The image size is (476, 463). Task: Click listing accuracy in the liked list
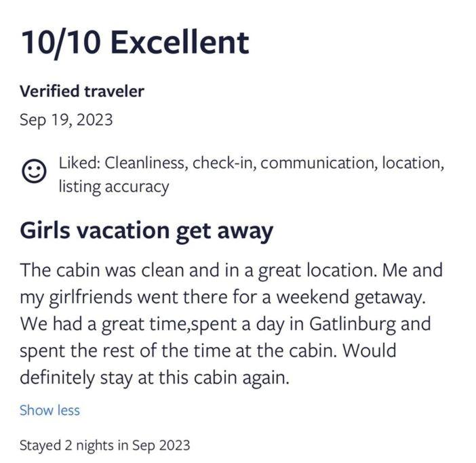[114, 186]
